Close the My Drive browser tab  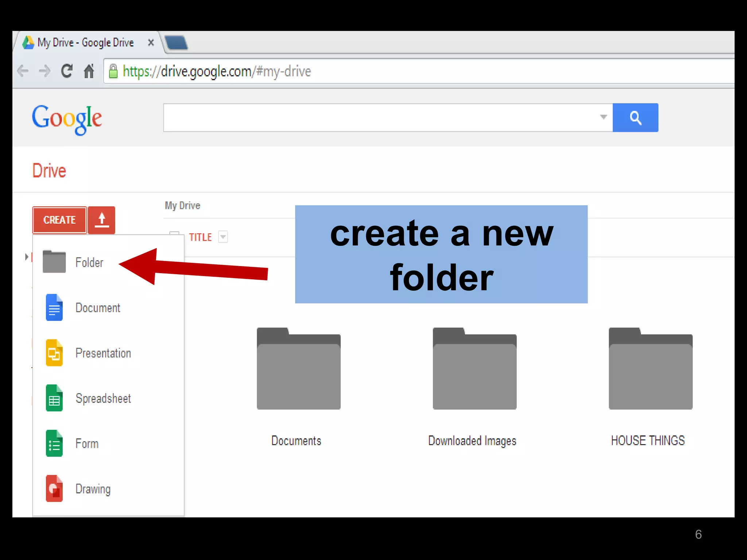151,43
